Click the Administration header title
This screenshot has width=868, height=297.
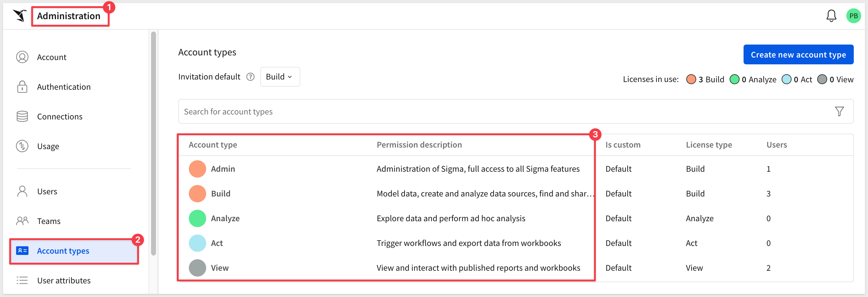[x=69, y=16]
